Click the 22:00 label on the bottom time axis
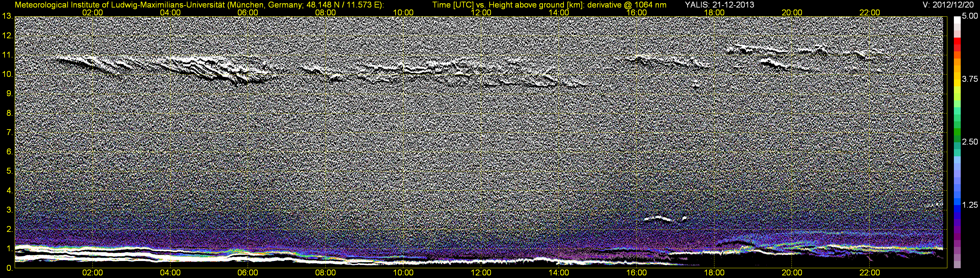Screen dimensions: 980x278 point(870,273)
